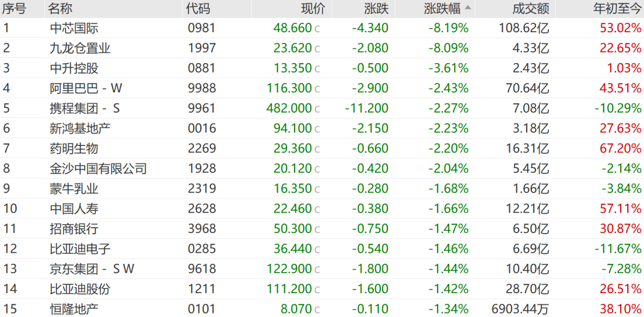Click stock code 2628 for 中国人寿
Viewport: 644px width, 317px height.
click(x=202, y=209)
